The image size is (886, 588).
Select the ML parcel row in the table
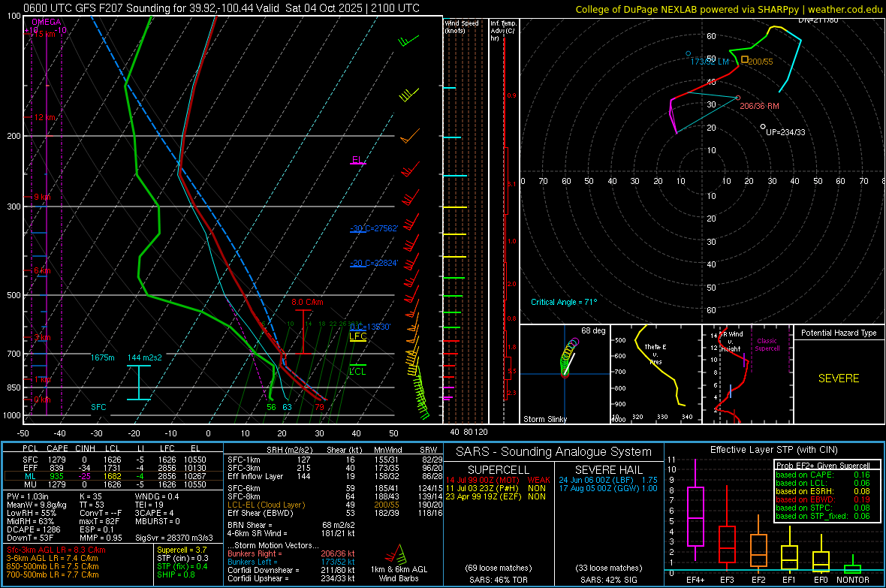(113, 476)
